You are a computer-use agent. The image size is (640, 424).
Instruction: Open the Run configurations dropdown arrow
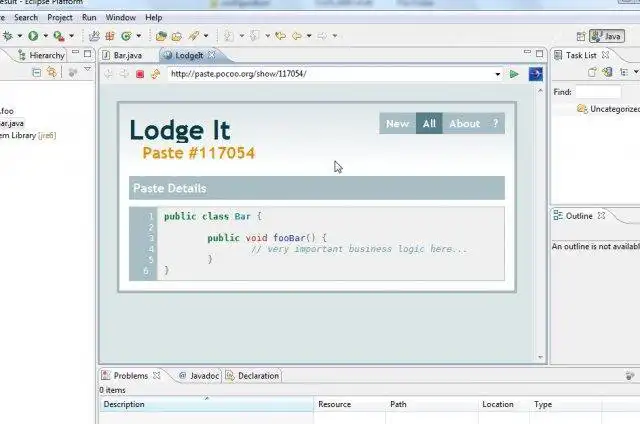45,36
